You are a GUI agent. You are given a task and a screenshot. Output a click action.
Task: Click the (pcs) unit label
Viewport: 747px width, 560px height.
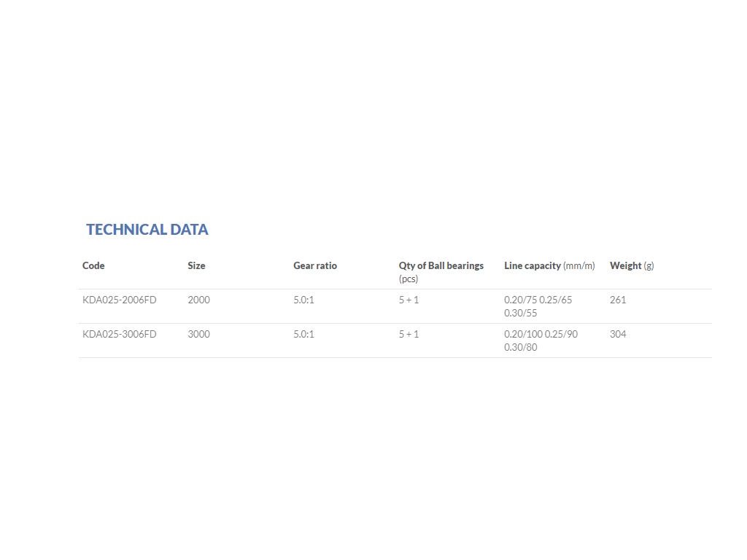pos(409,279)
